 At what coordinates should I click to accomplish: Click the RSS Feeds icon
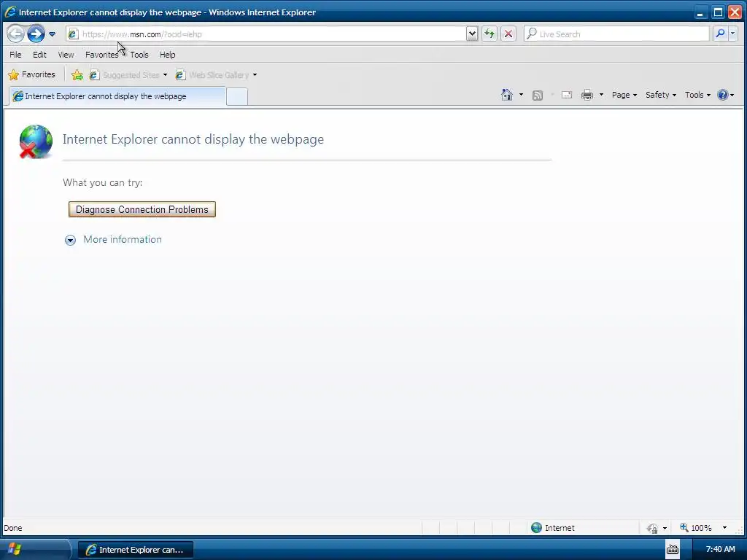click(x=538, y=96)
